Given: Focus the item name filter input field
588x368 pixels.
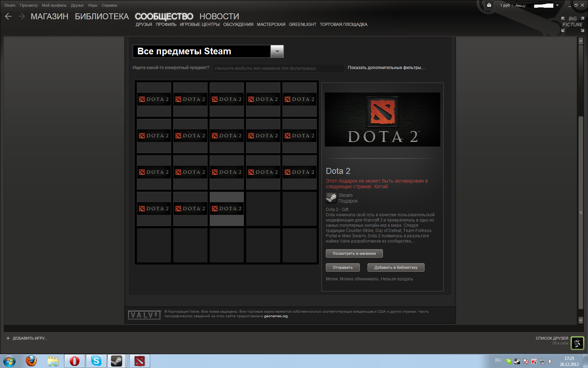Looking at the screenshot, I should click(x=278, y=68).
